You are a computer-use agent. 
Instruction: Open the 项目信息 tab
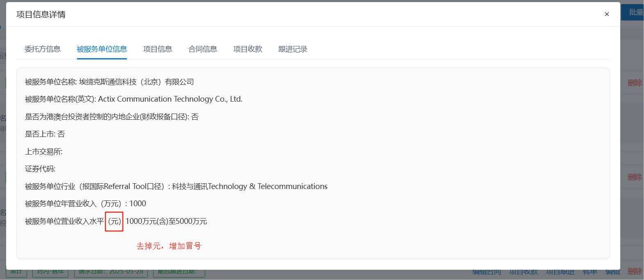tap(158, 49)
